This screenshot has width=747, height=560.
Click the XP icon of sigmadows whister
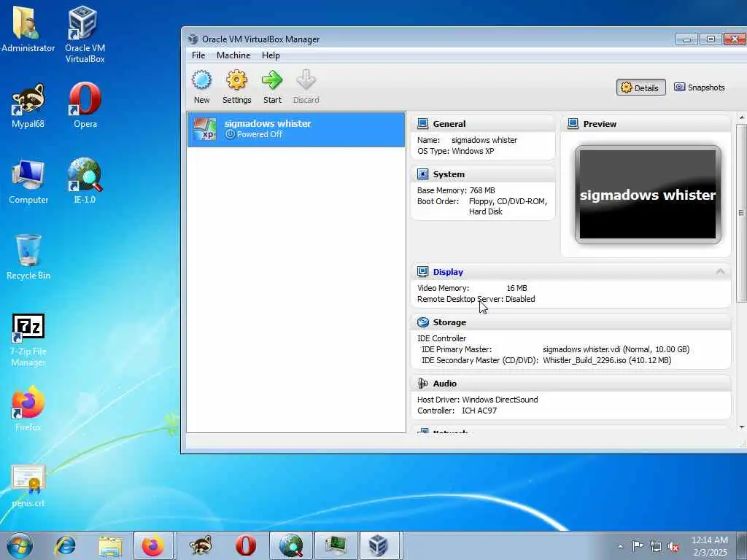(205, 129)
